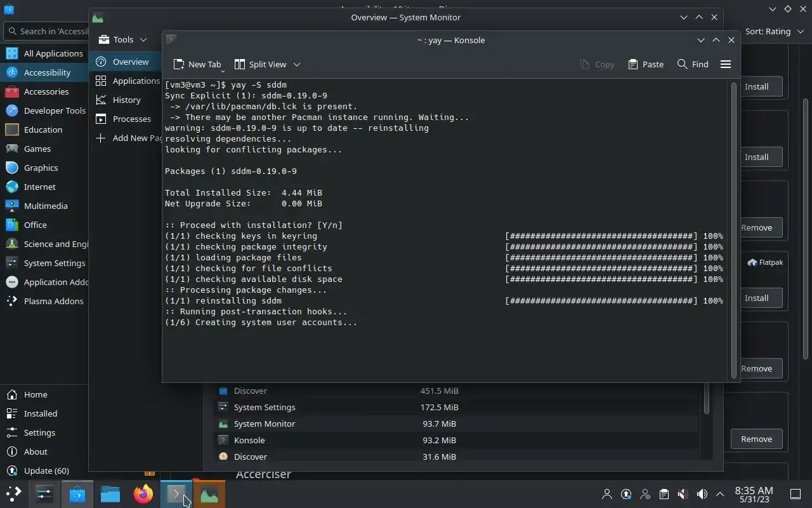Viewport: 812px width, 508px height.
Task: Go to Home in the Discover sidebar
Action: tap(44, 394)
